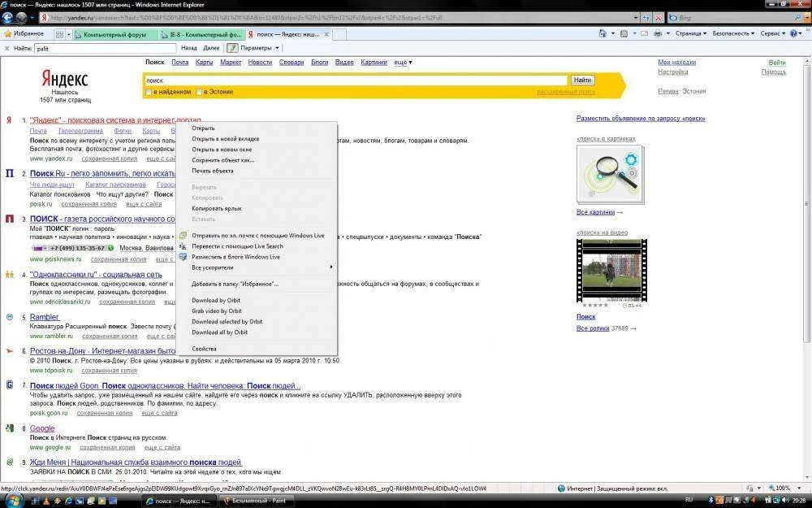Expand the Безопасность menu dropdown
Screen dimensions: 812x508
point(732,33)
